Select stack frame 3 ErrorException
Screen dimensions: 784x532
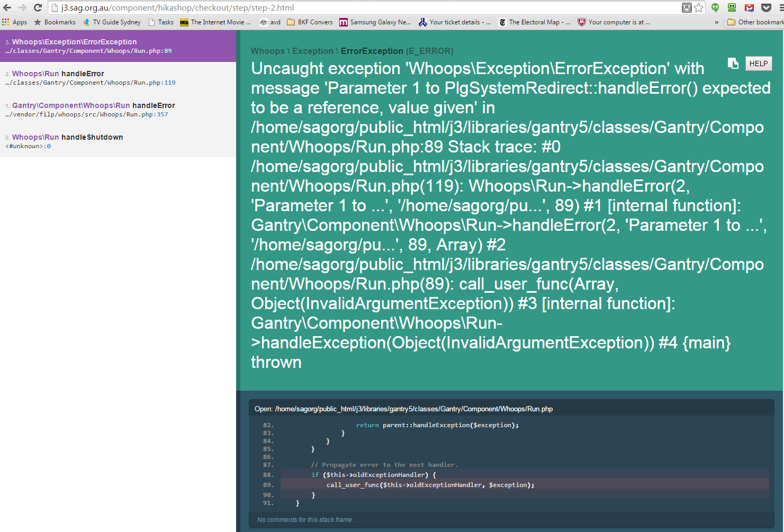tap(118, 46)
